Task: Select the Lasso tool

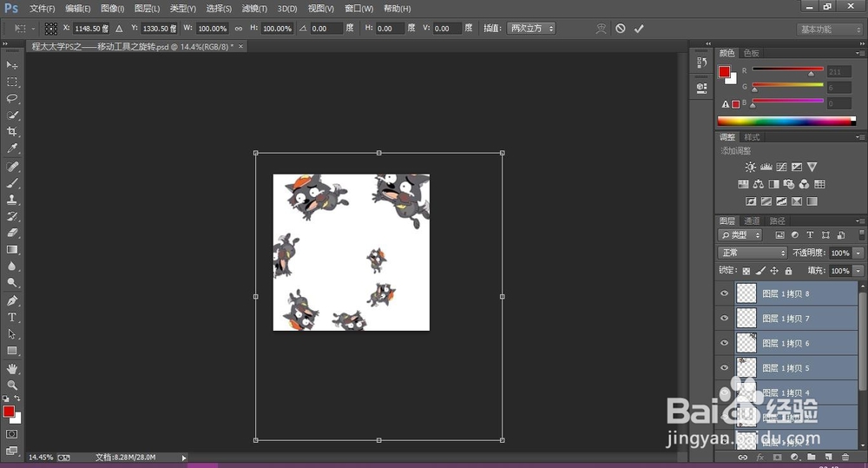Action: point(11,98)
